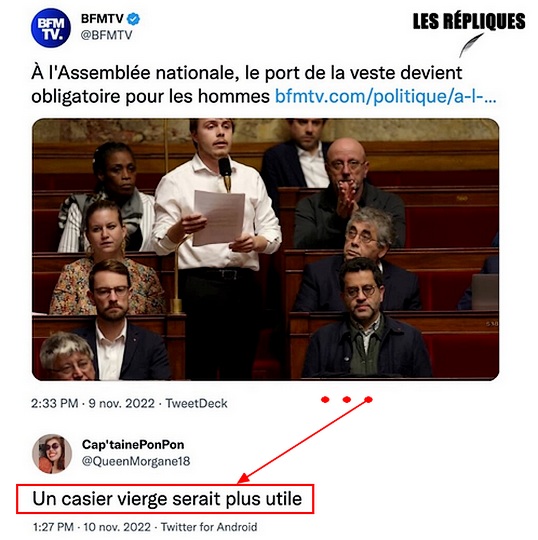Click the blue verified badge next to BFMTV
The image size is (538, 540).
(x=133, y=19)
